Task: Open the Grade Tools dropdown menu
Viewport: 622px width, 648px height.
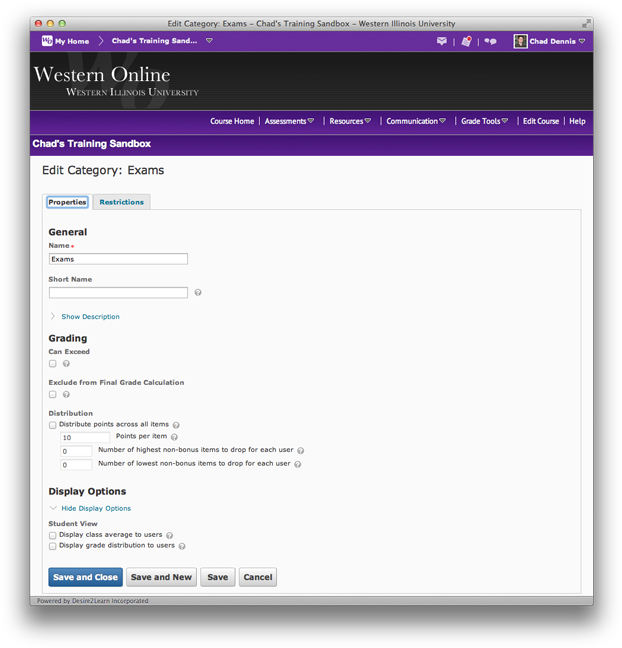Action: point(484,121)
